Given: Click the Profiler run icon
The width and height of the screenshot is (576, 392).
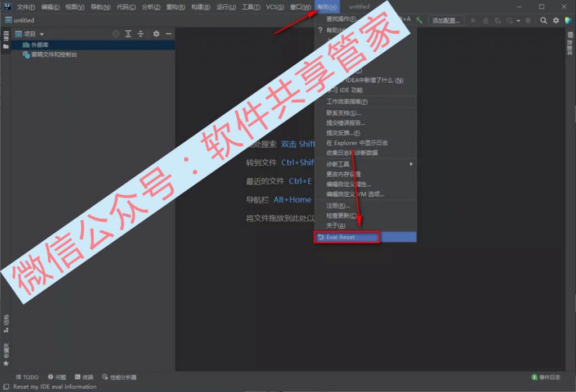Looking at the screenshot, I should coord(509,21).
